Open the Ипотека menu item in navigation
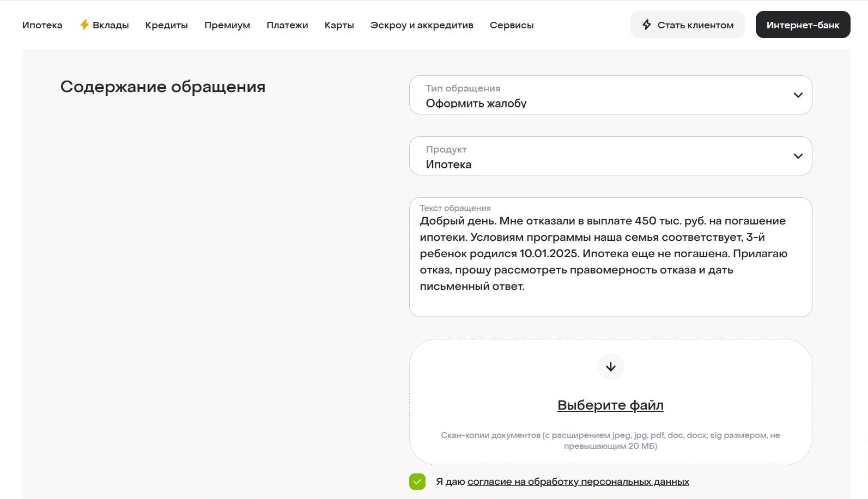 pos(42,25)
